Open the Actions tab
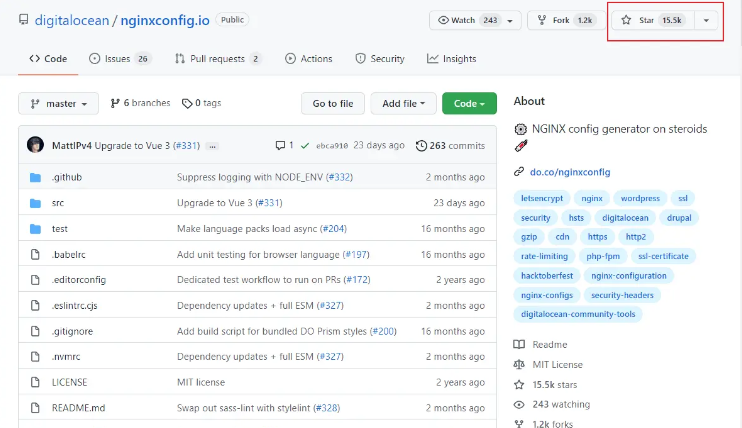742x428 pixels. (x=309, y=59)
